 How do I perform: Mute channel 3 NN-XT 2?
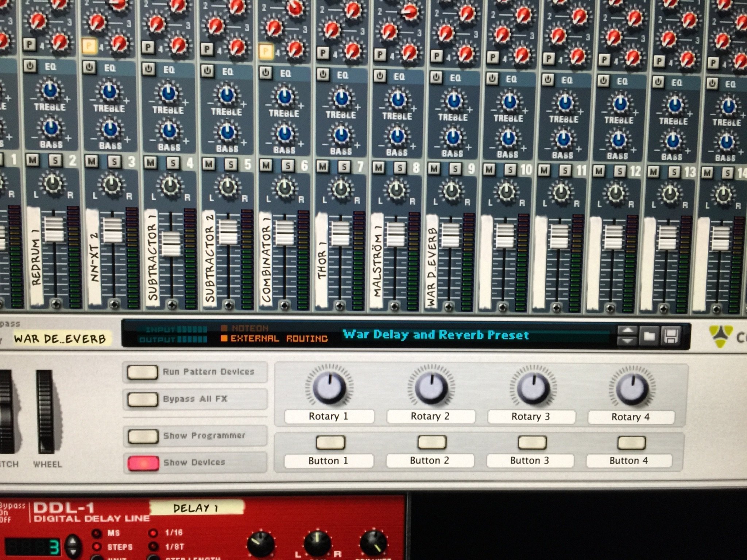coord(92,161)
